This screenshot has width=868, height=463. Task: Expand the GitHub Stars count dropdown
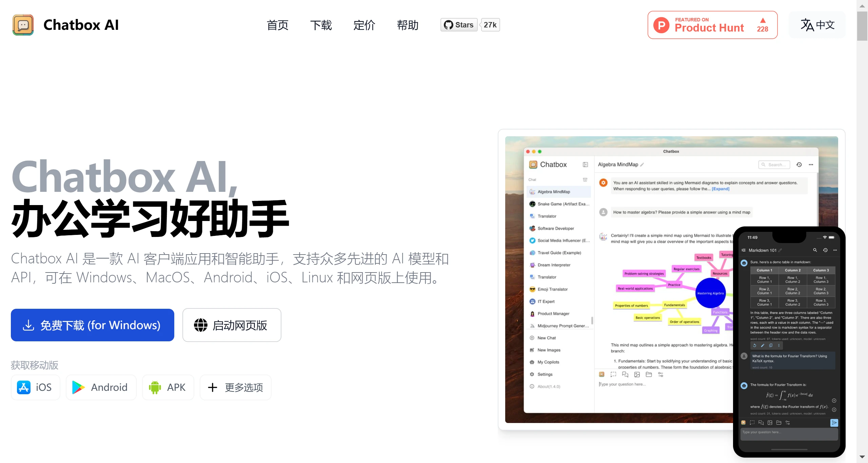click(489, 24)
